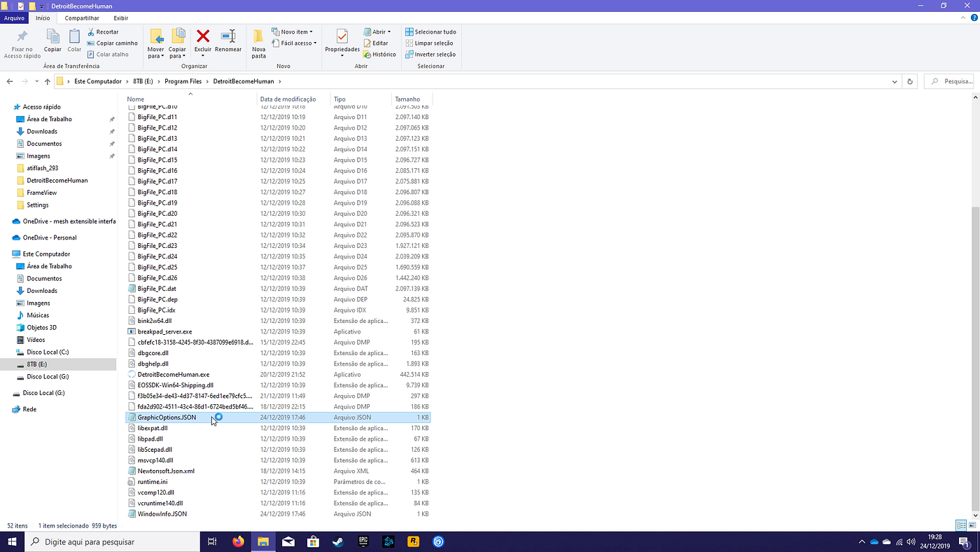Select Disco Local (C:) in navigation pane
Image resolution: width=980 pixels, height=552 pixels.
(x=48, y=352)
